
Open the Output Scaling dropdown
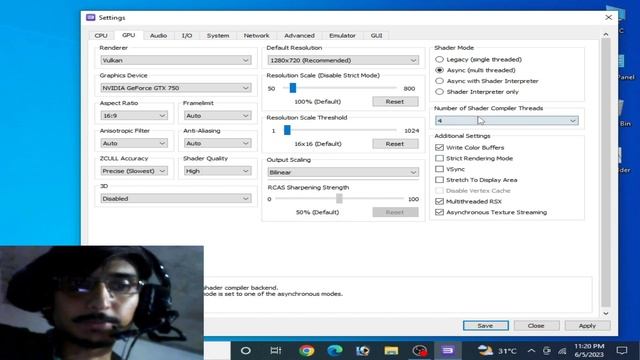(x=343, y=172)
